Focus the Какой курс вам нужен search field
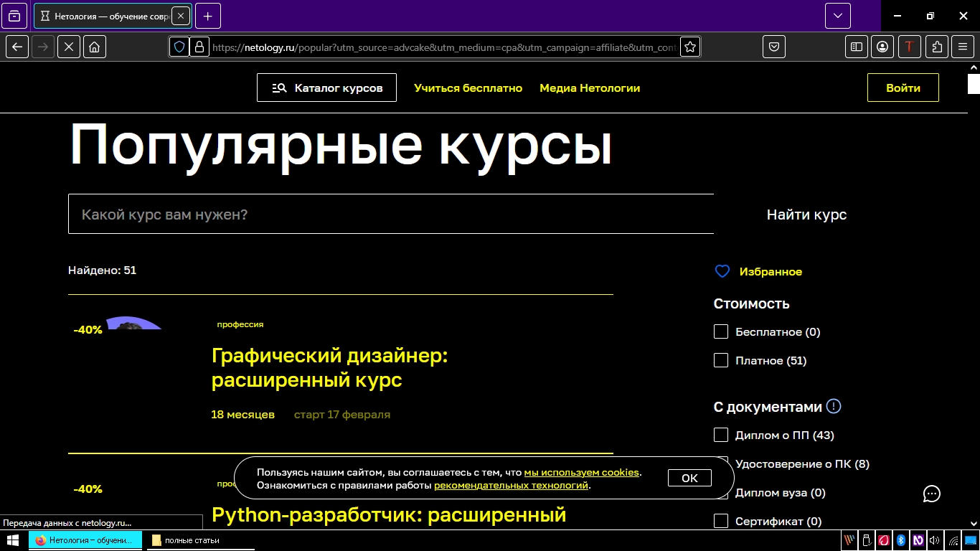The width and height of the screenshot is (980, 551). [x=391, y=214]
